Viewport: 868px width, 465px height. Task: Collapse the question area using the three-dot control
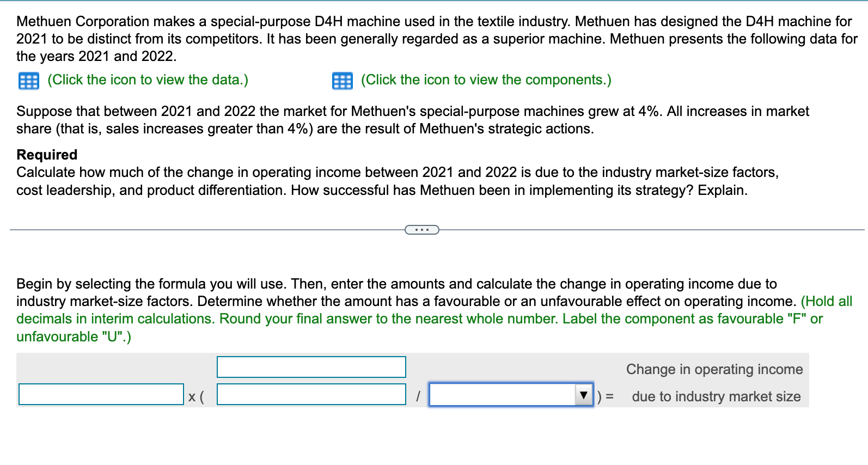pos(422,229)
